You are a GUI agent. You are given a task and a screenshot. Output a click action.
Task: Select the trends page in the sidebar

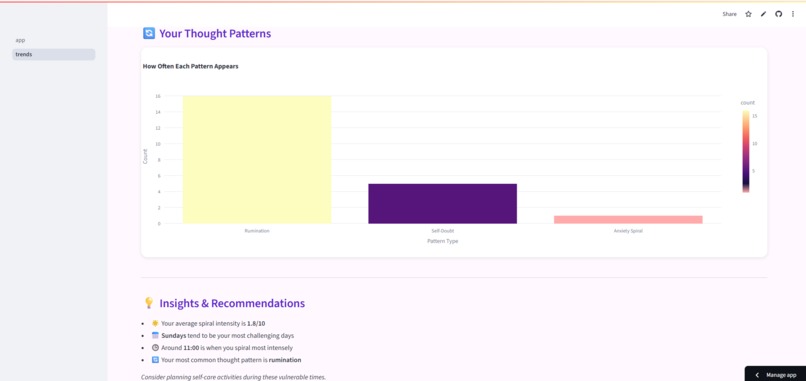tap(53, 54)
